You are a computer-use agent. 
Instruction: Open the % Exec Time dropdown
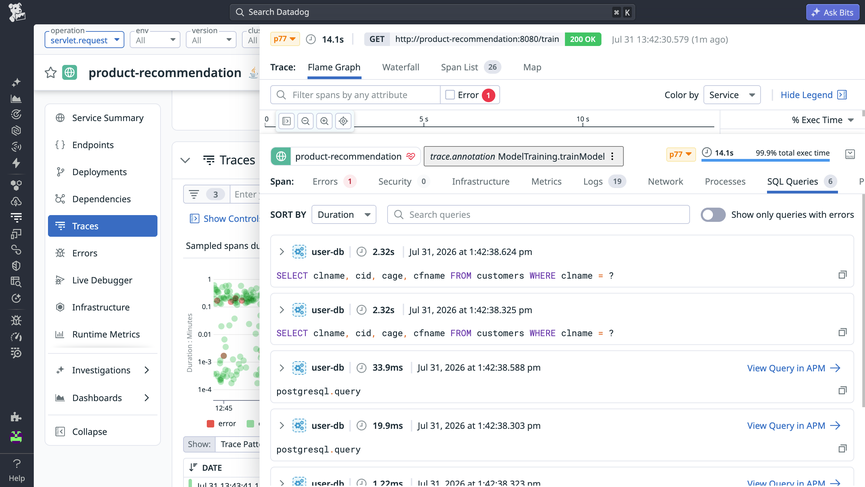(823, 120)
